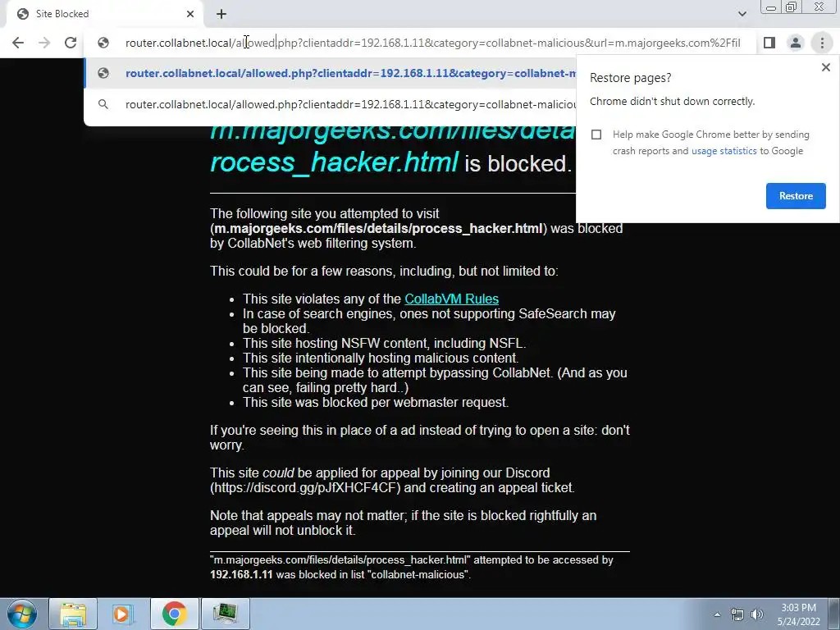Image resolution: width=840 pixels, height=630 pixels.
Task: Open a new tab with plus button
Action: 221,14
